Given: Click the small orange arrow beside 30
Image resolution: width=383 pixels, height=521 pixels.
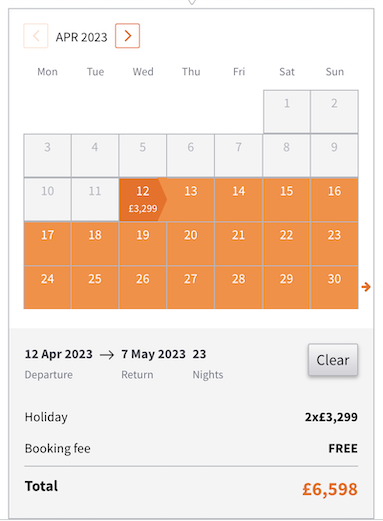Looking at the screenshot, I should tap(366, 287).
